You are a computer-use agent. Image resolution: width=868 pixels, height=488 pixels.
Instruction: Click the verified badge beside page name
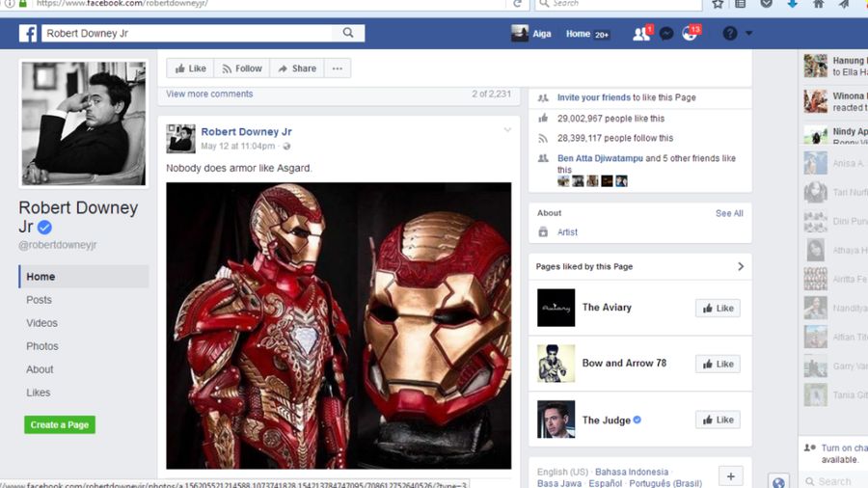click(44, 227)
